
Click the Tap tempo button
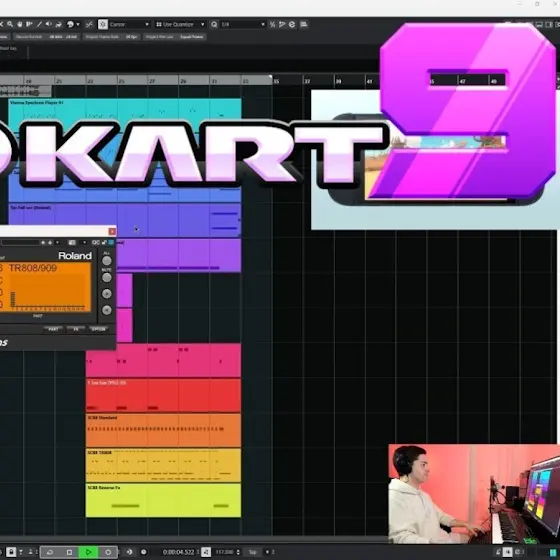click(252, 552)
